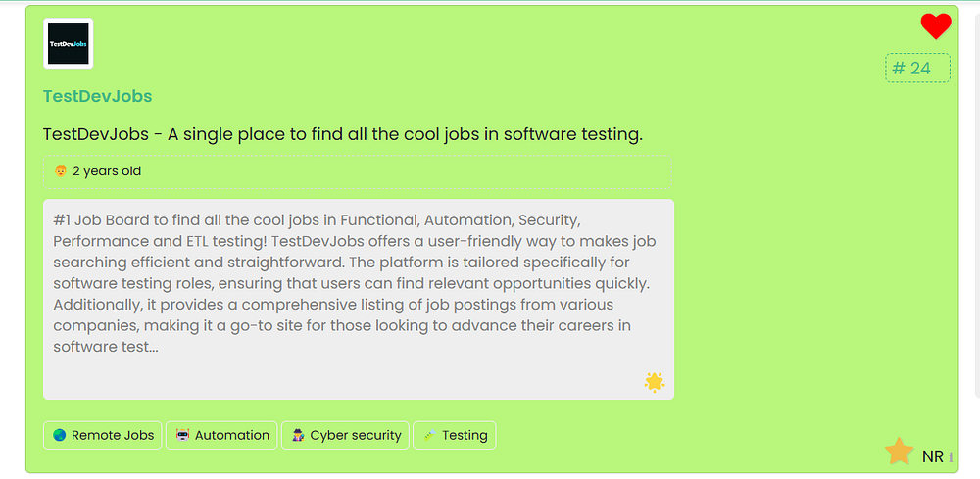The height and width of the screenshot is (479, 980).
Task: Click the gold star rating icon
Action: click(x=899, y=452)
